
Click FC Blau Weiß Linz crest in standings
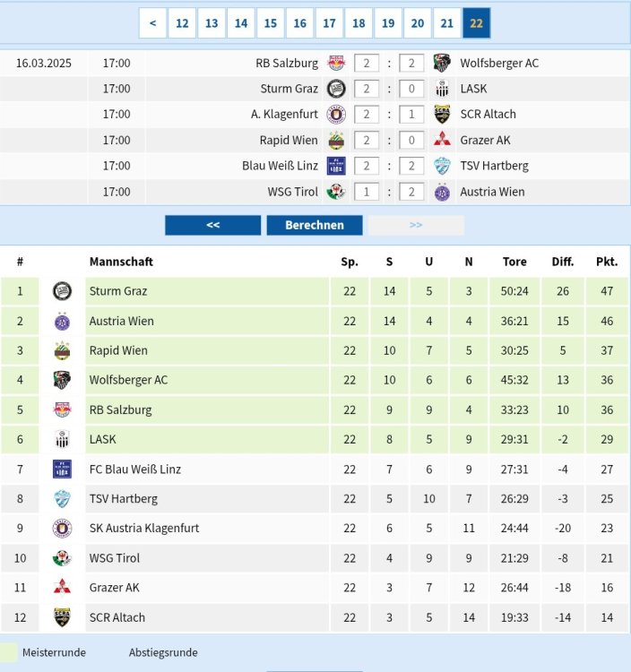(x=62, y=470)
